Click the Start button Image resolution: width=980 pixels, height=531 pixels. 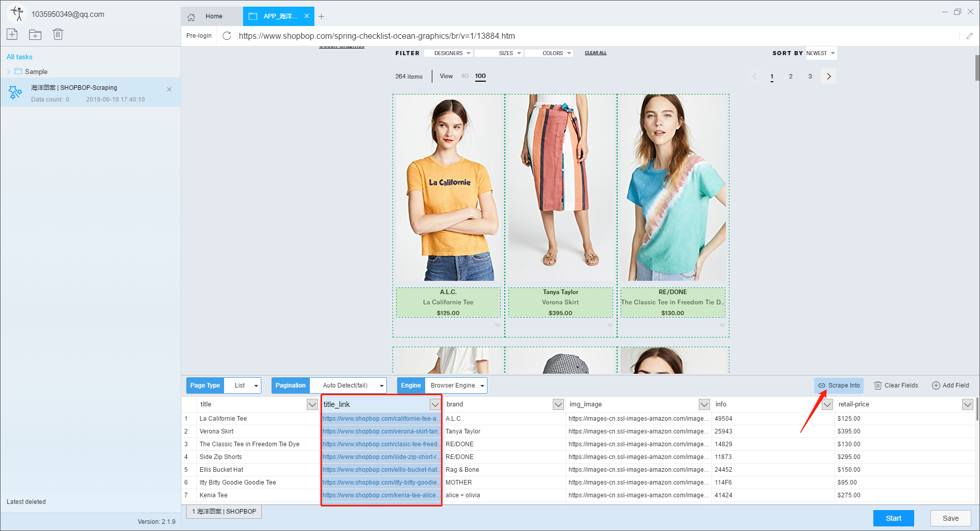coord(893,518)
